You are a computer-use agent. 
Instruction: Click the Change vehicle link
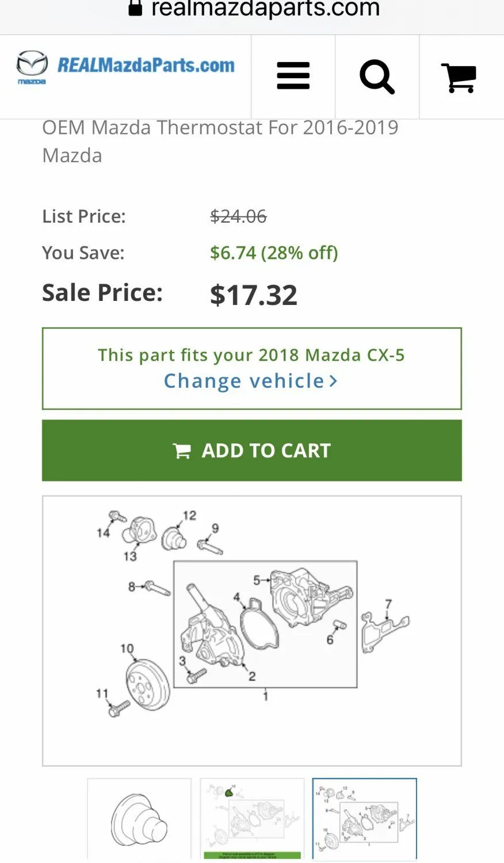244,381
